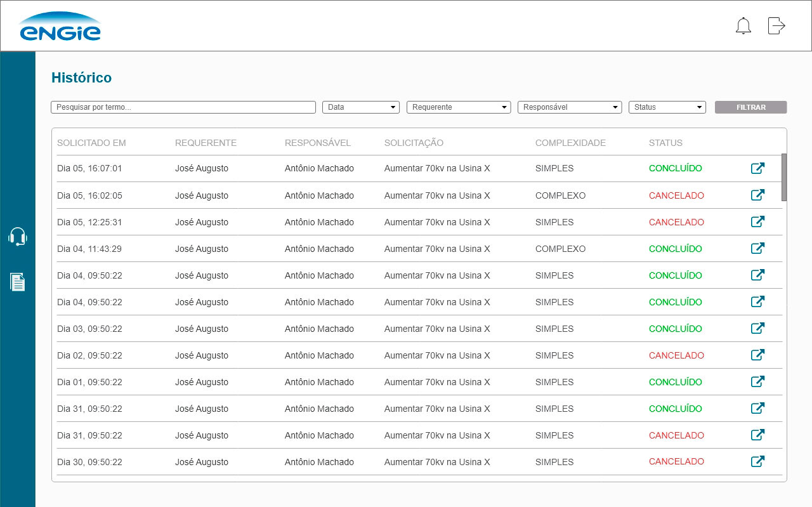Viewport: 812px width, 507px height.
Task: Expand the Requerente filter dropdown
Action: pyautogui.click(x=459, y=107)
